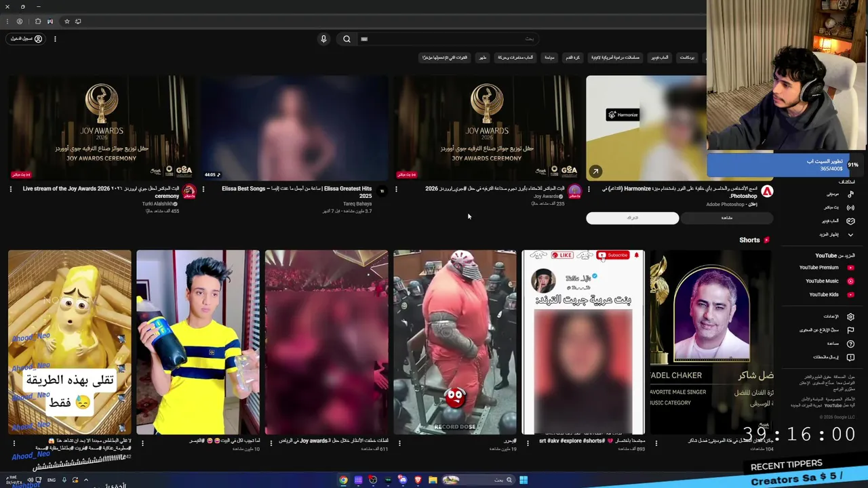The width and height of the screenshot is (868, 488).
Task: Open the Joy Awards channel avatar
Action: pos(574,192)
